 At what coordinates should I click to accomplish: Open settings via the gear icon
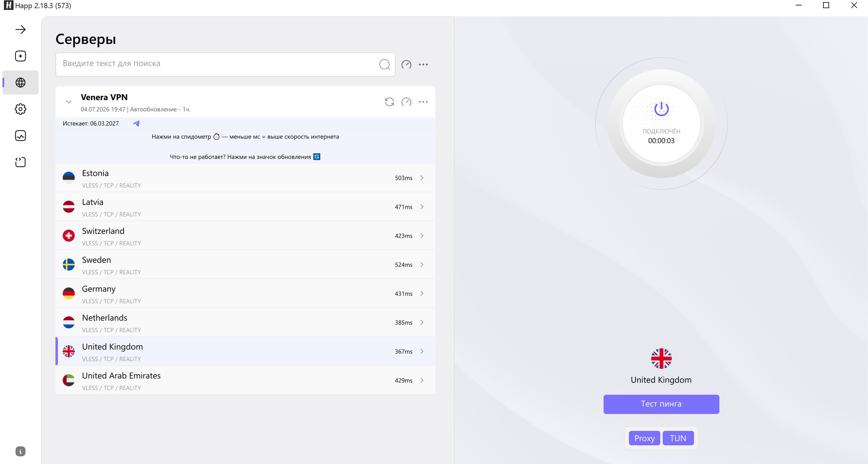(21, 109)
